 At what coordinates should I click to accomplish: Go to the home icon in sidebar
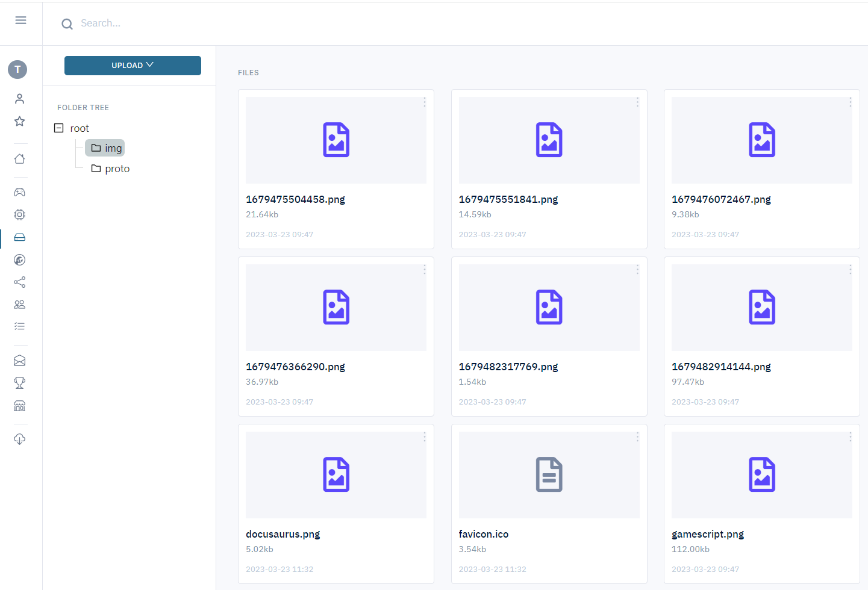pyautogui.click(x=19, y=159)
